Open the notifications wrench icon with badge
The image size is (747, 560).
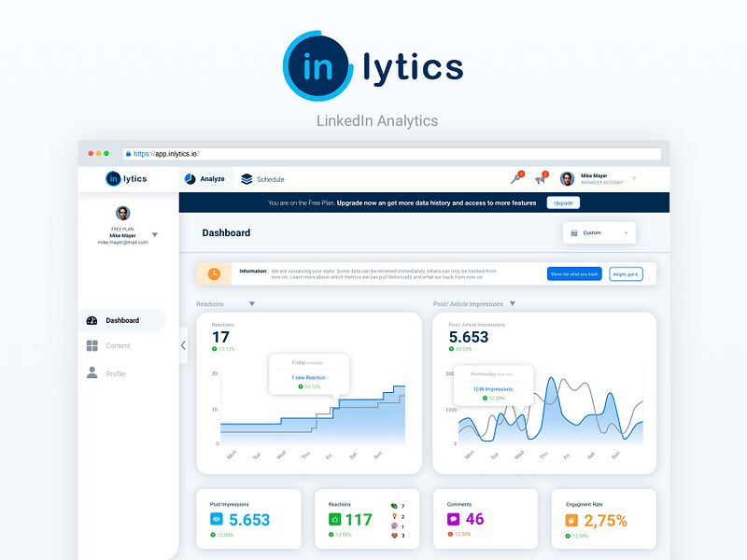pyautogui.click(x=517, y=177)
